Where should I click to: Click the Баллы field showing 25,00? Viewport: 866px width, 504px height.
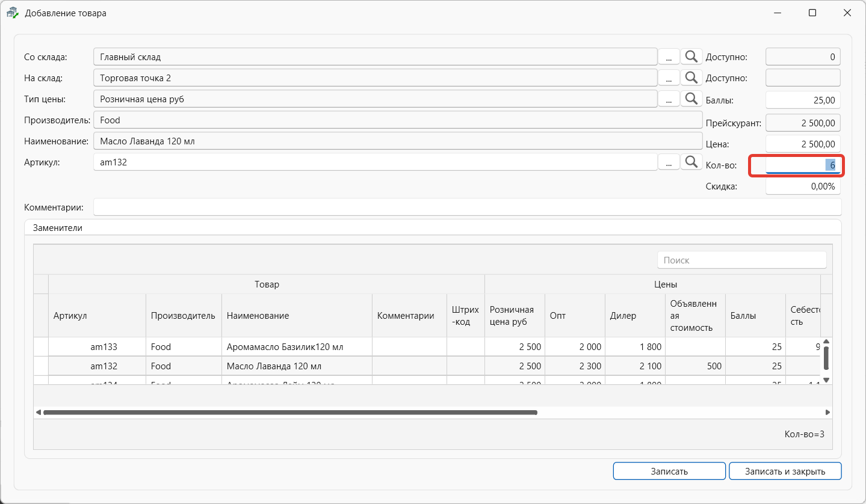tap(803, 101)
